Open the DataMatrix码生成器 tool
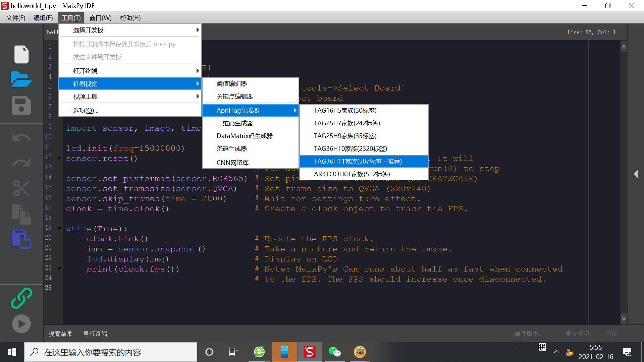 pyautogui.click(x=251, y=136)
